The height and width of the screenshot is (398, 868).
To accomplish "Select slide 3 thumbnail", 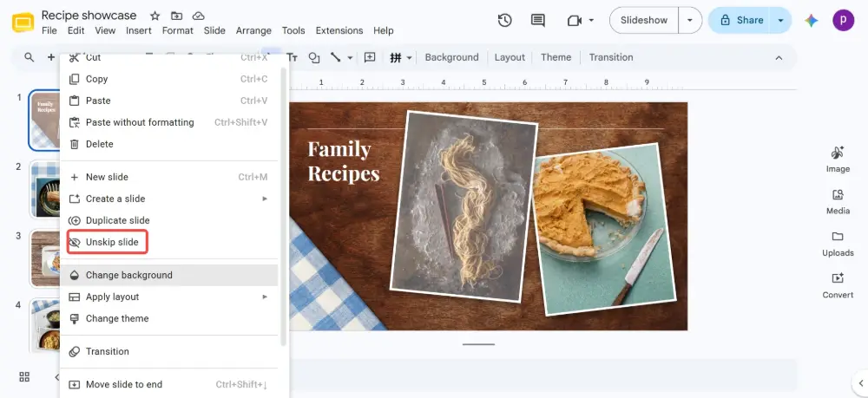I will click(x=45, y=258).
